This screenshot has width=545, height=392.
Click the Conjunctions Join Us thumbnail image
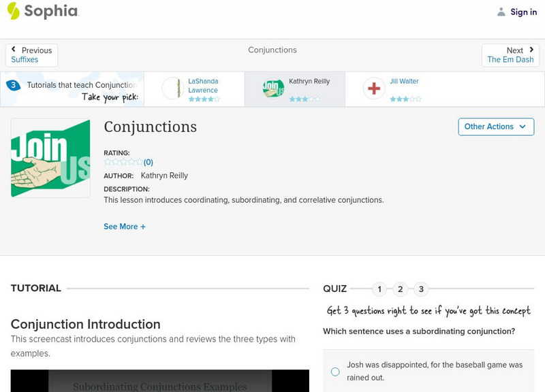50,159
